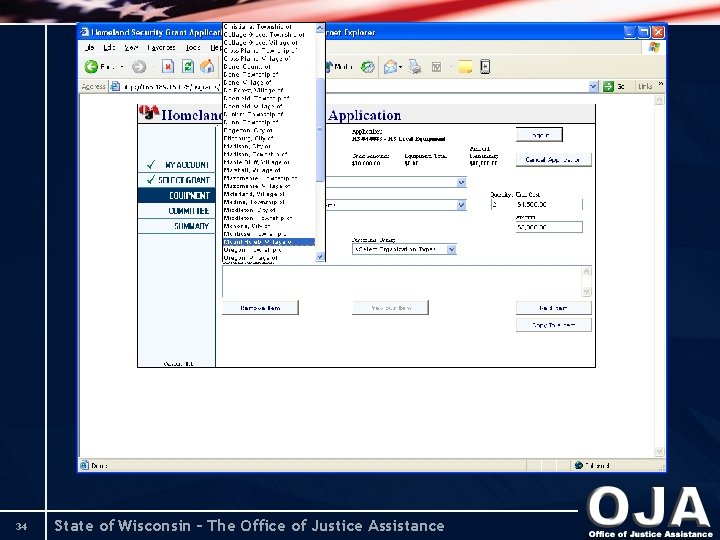The image size is (720, 540).
Task: Select Marshall, Village of in list
Action: point(269,170)
